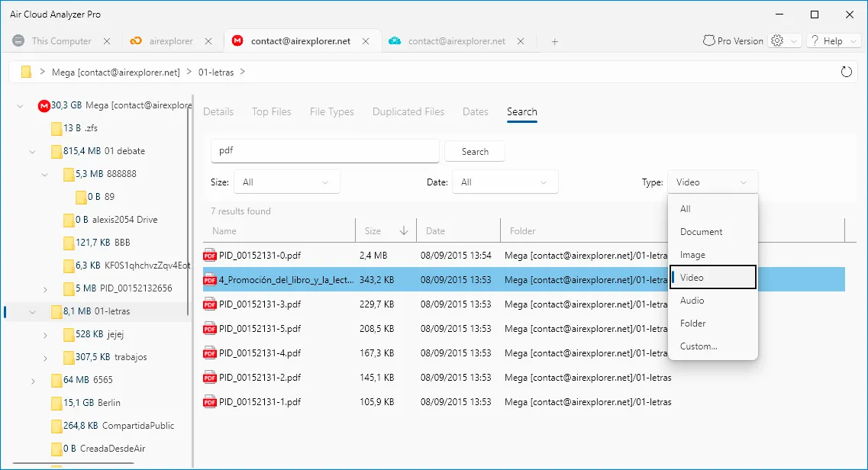This screenshot has width=868, height=470.
Task: Click PDF icon of PID_00152131-3.pdf
Action: [210, 304]
